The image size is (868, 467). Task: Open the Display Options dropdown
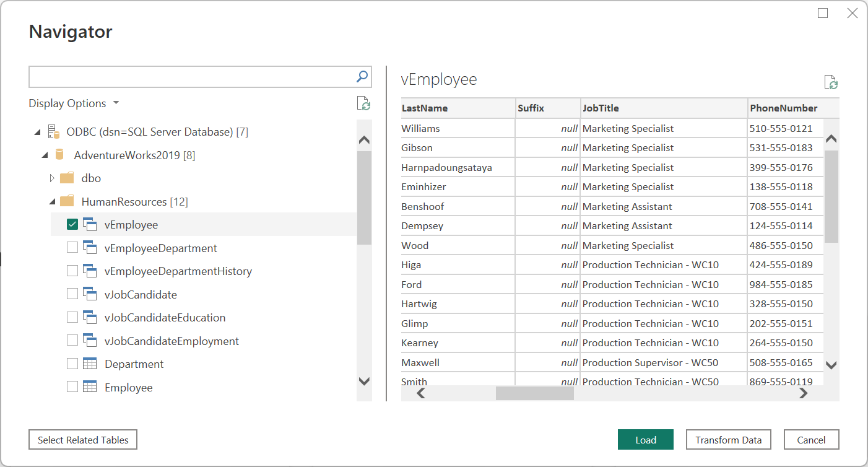[74, 103]
